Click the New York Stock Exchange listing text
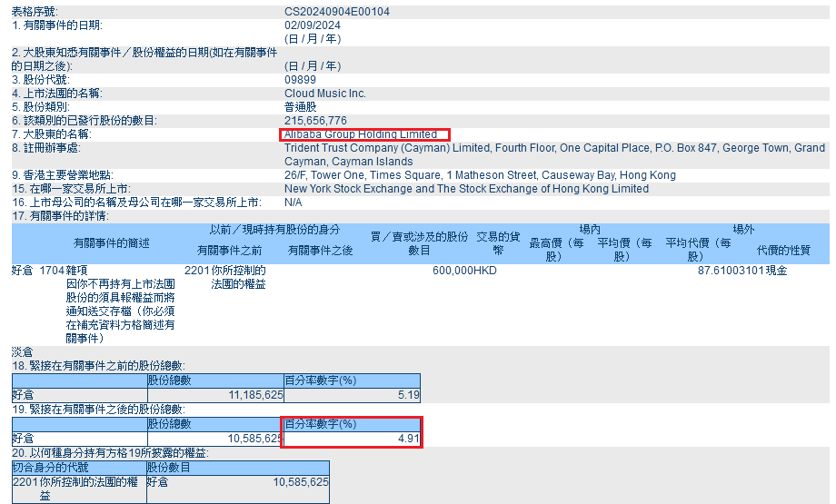Image resolution: width=836 pixels, height=504 pixels. [x=466, y=189]
